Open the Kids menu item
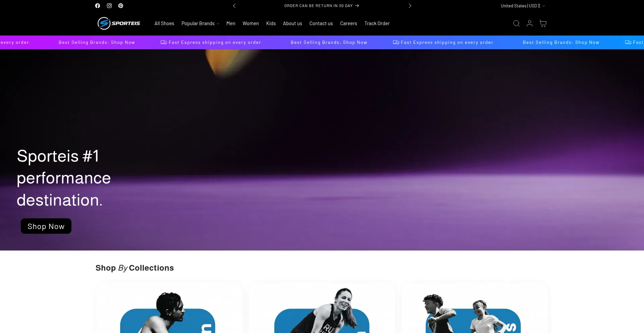This screenshot has height=333, width=644. pyautogui.click(x=271, y=23)
